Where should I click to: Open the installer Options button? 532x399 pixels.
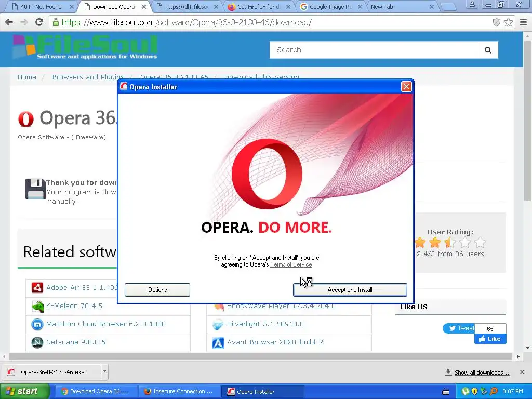[x=157, y=290]
